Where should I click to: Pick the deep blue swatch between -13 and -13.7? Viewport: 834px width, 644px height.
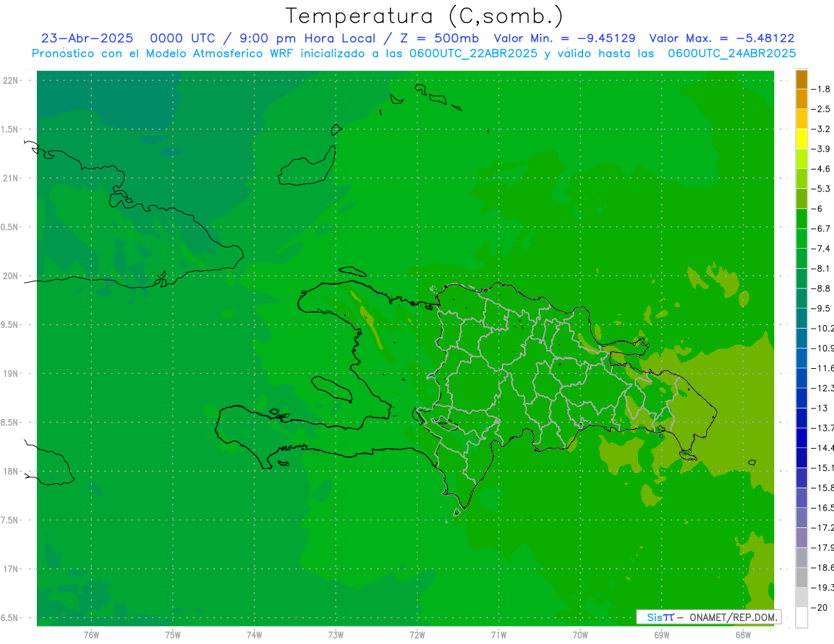point(801,418)
